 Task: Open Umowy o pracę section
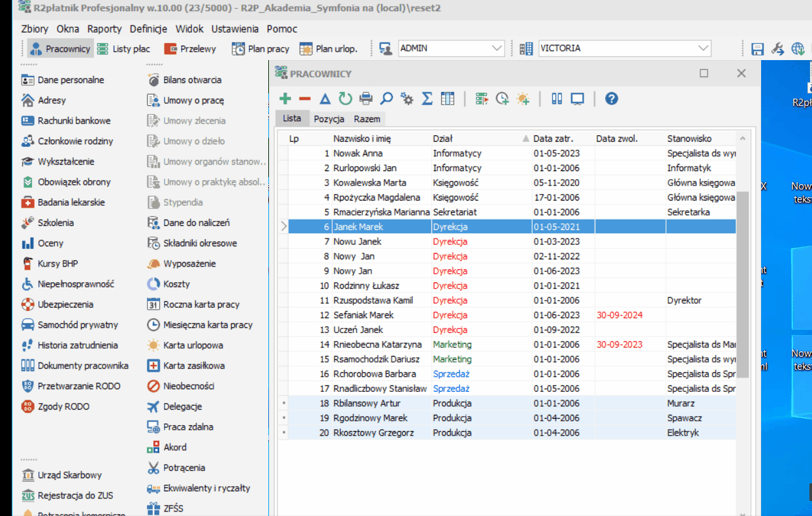click(x=185, y=101)
